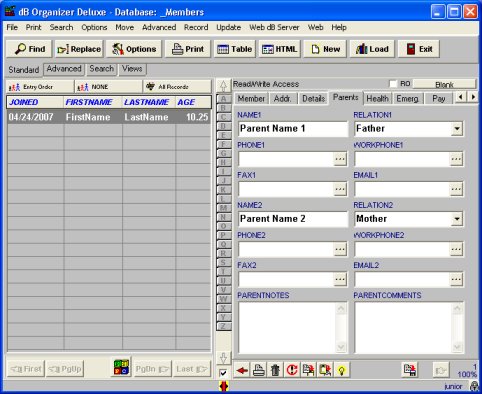Viewport: 482px width, 394px height.
Task: Toggle the RO read-only checkbox
Action: 393,84
